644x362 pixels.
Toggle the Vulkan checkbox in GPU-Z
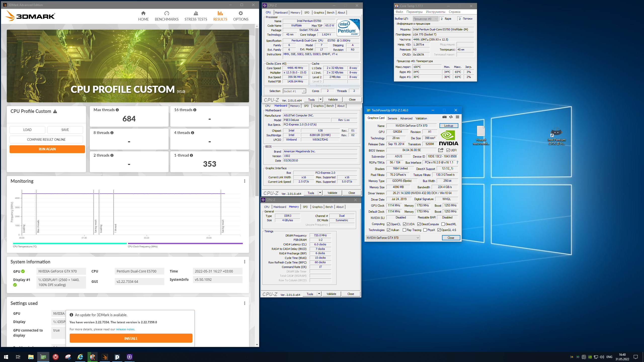click(x=388, y=230)
